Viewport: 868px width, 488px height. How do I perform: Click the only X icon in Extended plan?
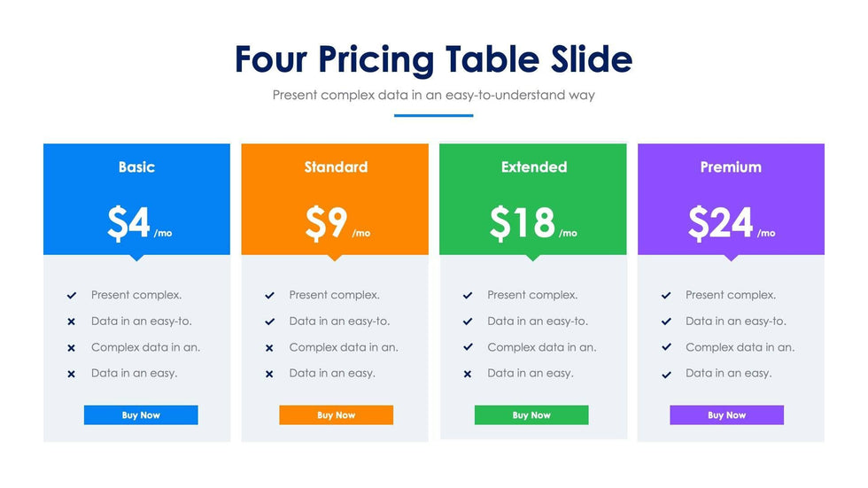click(x=468, y=374)
